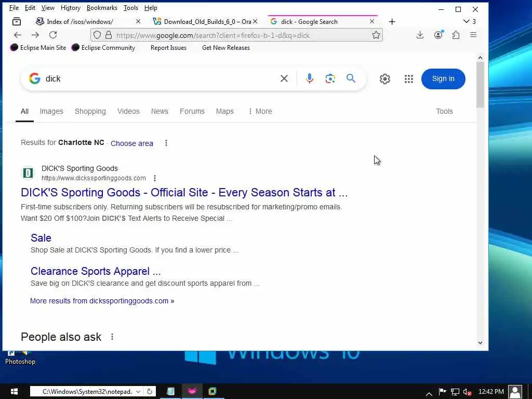
Task: Click the taskbar address refresh icon
Action: [149, 392]
